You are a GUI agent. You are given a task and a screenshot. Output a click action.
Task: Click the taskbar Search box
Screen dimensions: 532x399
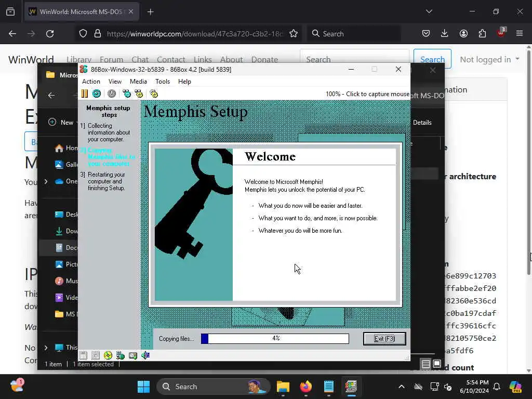[214, 387]
